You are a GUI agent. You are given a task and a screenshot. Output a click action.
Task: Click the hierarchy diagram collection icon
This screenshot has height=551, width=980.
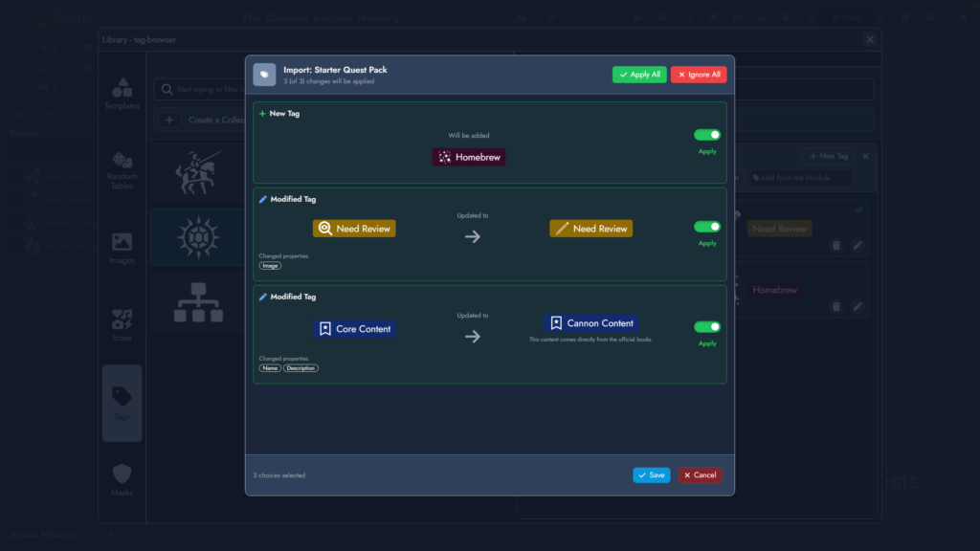point(197,302)
